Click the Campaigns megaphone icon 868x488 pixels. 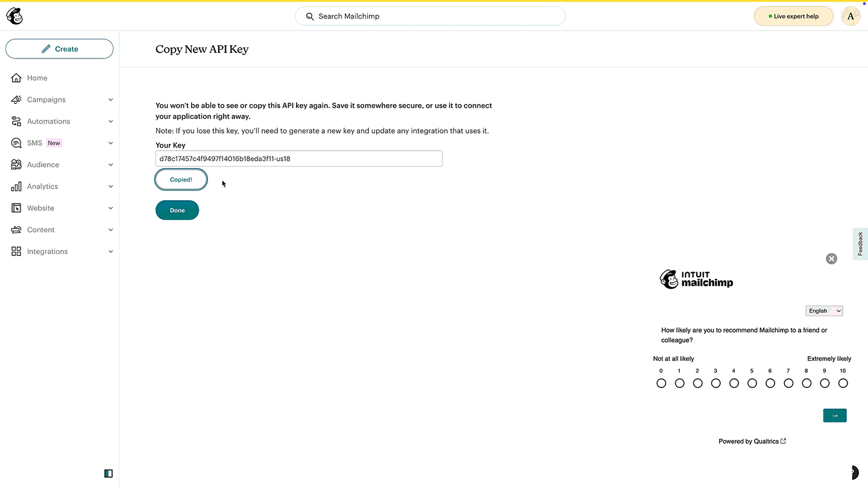tap(16, 99)
